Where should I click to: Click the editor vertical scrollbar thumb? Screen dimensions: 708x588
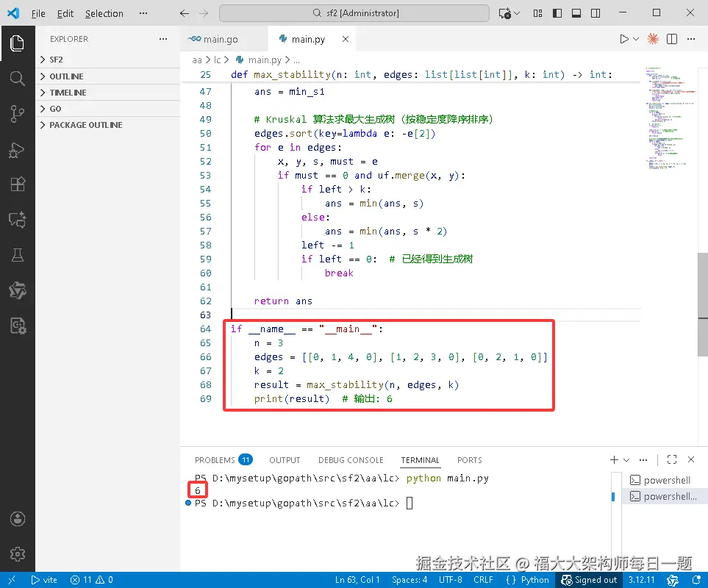pyautogui.click(x=703, y=304)
